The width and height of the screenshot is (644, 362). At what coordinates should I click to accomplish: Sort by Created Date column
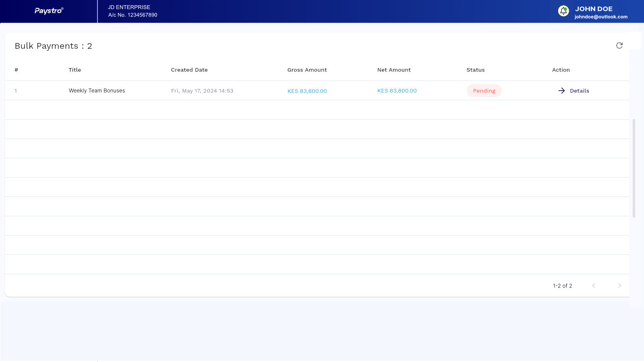pos(189,70)
